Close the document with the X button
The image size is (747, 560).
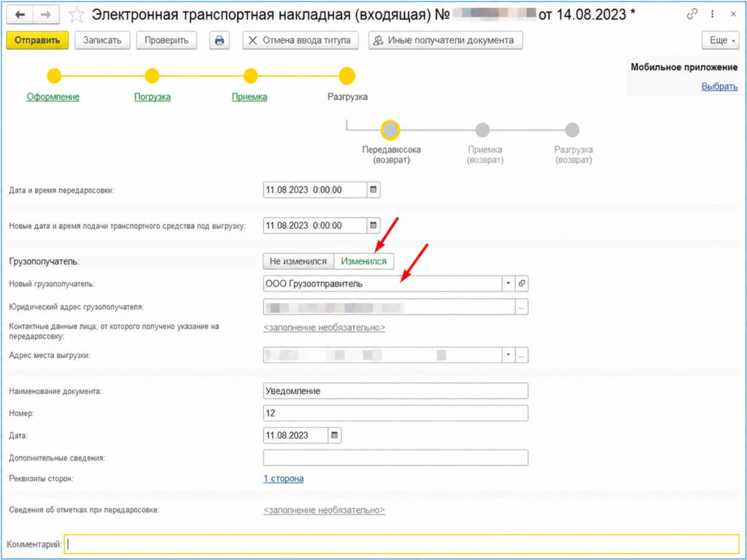[733, 15]
